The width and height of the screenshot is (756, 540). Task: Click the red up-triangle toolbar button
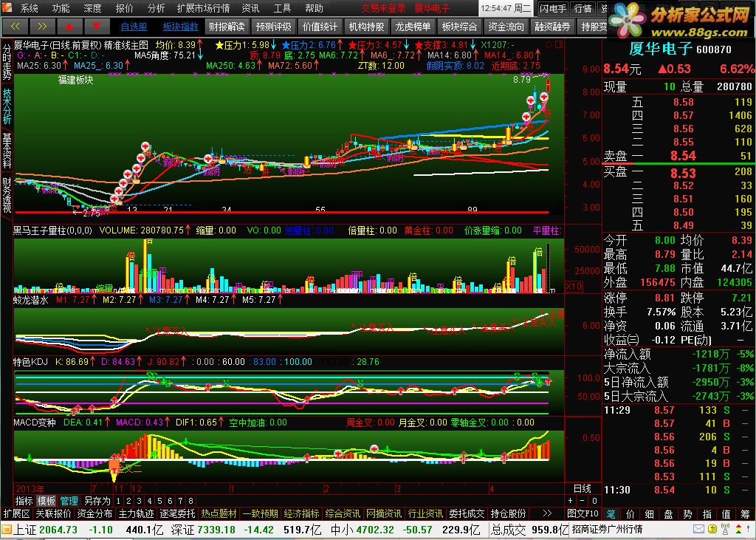coord(69,26)
